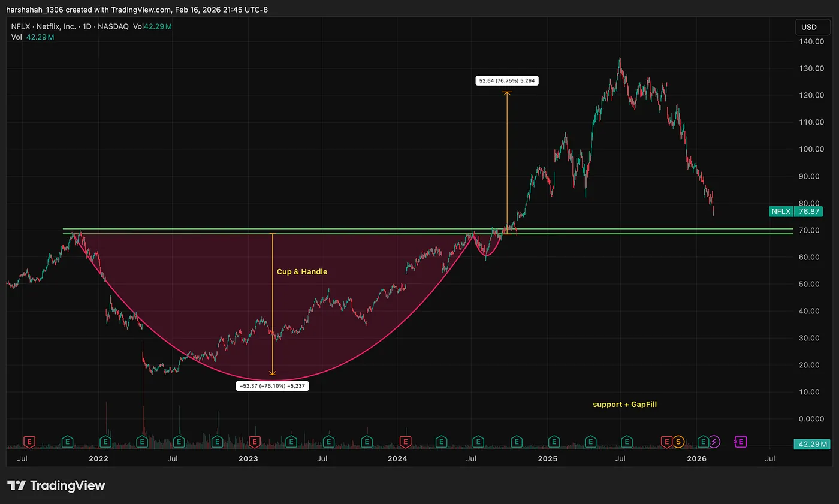Click the '−52.37 (−76.10%) −5,237' measurement label
Image resolution: width=839 pixels, height=504 pixels.
(273, 387)
